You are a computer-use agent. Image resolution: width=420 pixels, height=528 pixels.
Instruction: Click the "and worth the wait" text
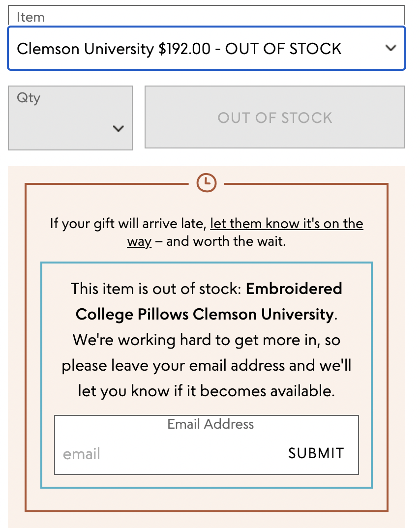[226, 241]
